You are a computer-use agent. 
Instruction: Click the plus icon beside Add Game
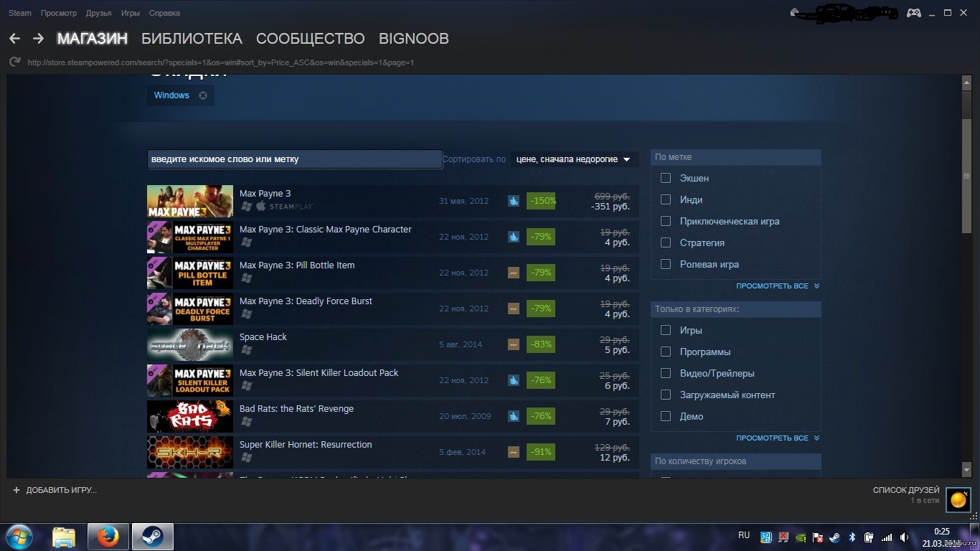17,490
